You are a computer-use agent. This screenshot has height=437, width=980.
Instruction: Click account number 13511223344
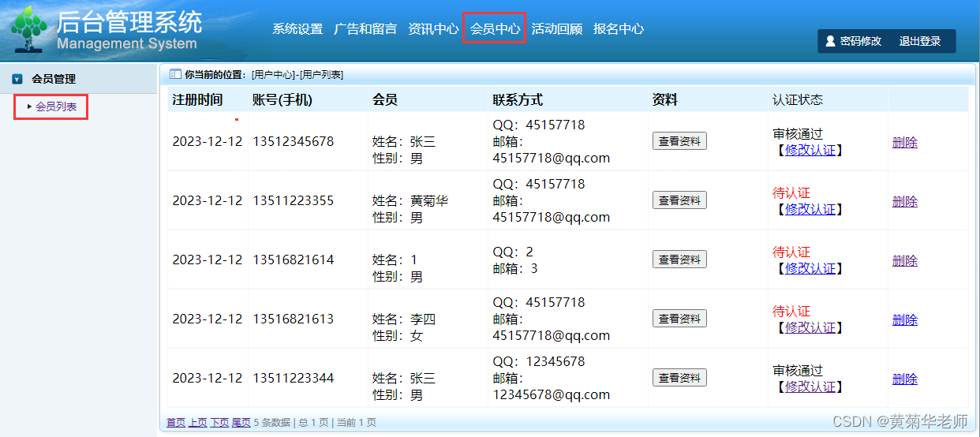[x=294, y=379]
